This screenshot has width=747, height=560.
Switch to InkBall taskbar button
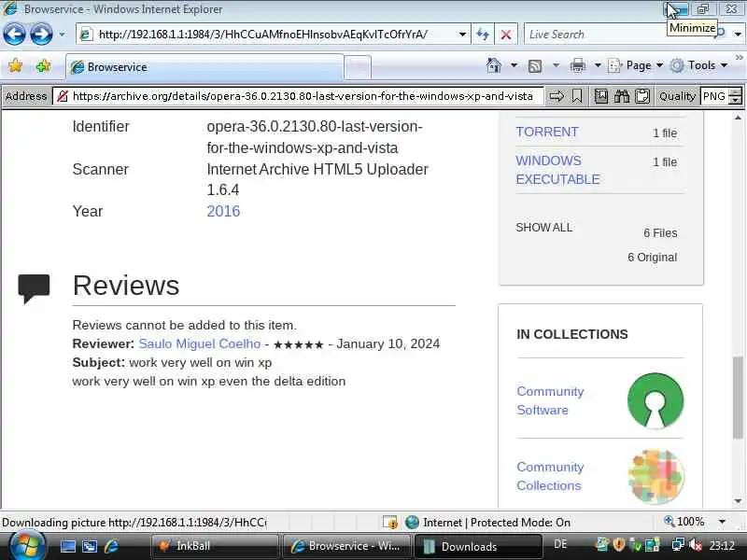(x=215, y=546)
